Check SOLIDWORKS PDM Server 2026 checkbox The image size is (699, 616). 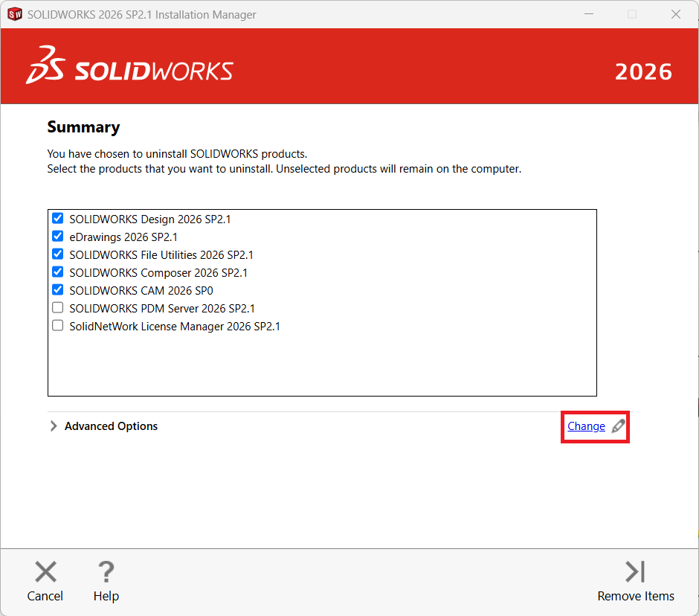pos(57,307)
